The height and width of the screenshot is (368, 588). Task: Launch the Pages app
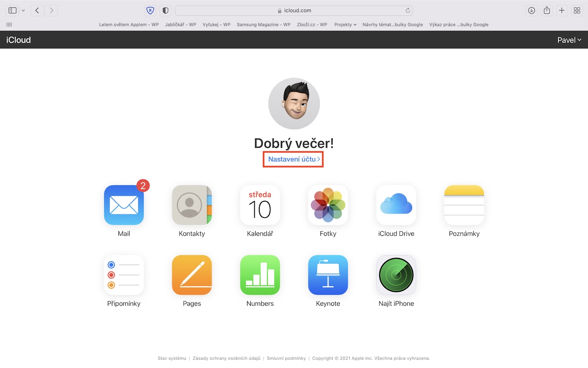pos(192,275)
